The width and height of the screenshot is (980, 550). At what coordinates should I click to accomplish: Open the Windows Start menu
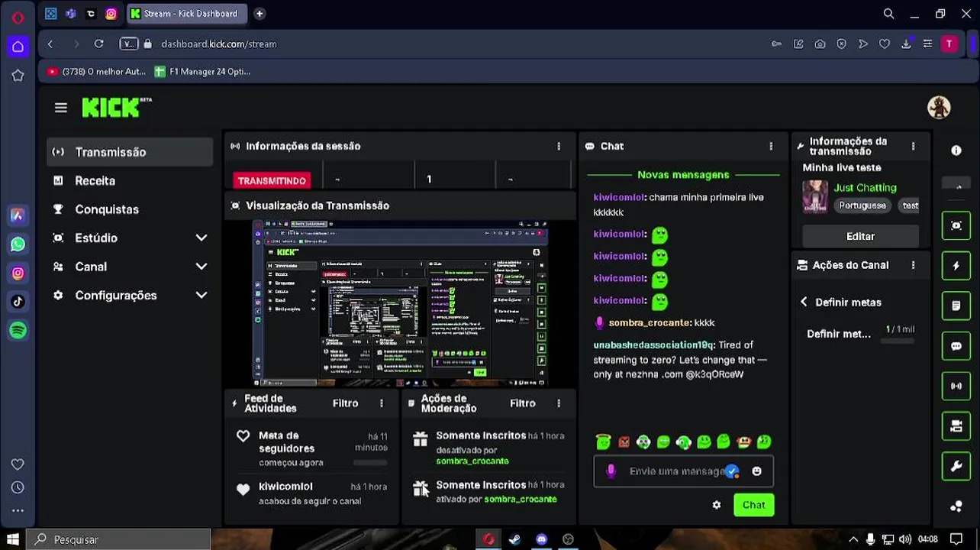(x=13, y=539)
